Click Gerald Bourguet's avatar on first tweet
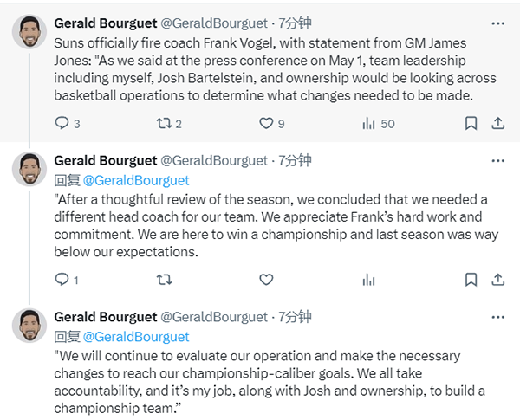This screenshot has height=420, width=520. pos(29,32)
